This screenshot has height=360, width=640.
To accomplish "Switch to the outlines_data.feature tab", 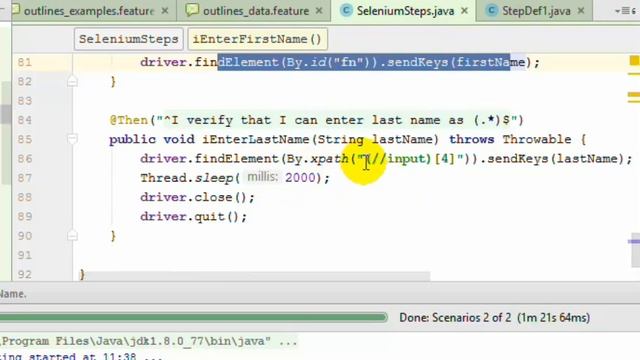I will coord(256,11).
